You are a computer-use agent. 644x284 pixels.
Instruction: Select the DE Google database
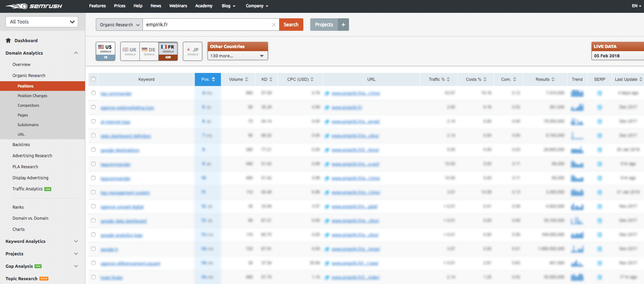tap(149, 51)
